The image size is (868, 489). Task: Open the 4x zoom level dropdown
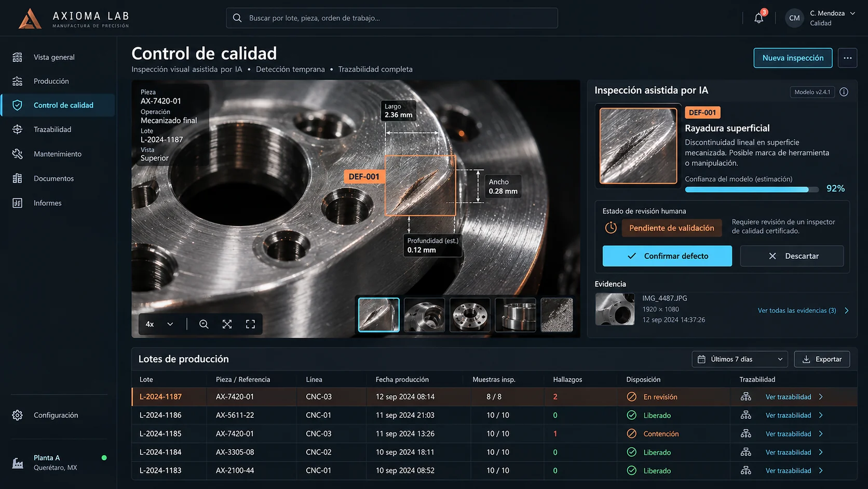pos(159,324)
